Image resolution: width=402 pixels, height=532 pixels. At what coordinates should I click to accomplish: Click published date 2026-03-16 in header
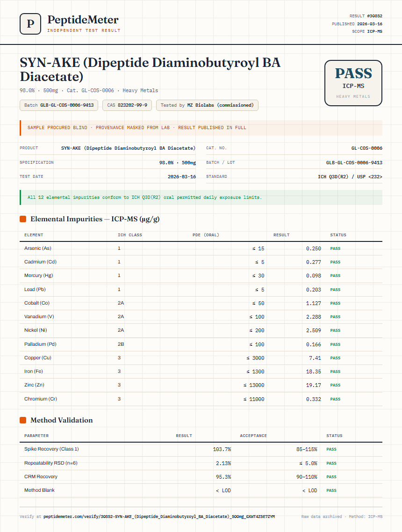[x=370, y=24]
